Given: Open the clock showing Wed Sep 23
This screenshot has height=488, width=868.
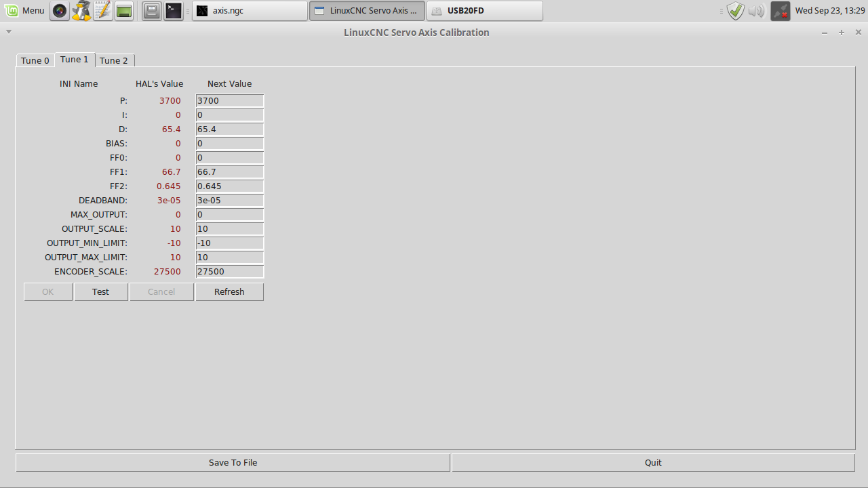Looking at the screenshot, I should [x=830, y=11].
